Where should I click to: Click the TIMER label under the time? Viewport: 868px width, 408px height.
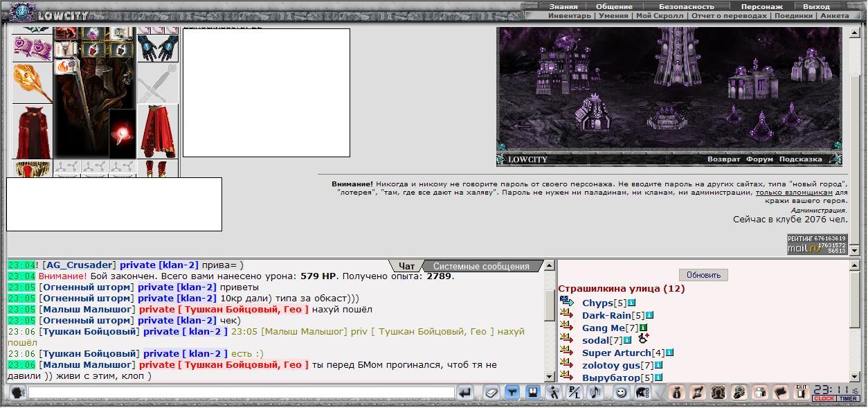click(848, 398)
